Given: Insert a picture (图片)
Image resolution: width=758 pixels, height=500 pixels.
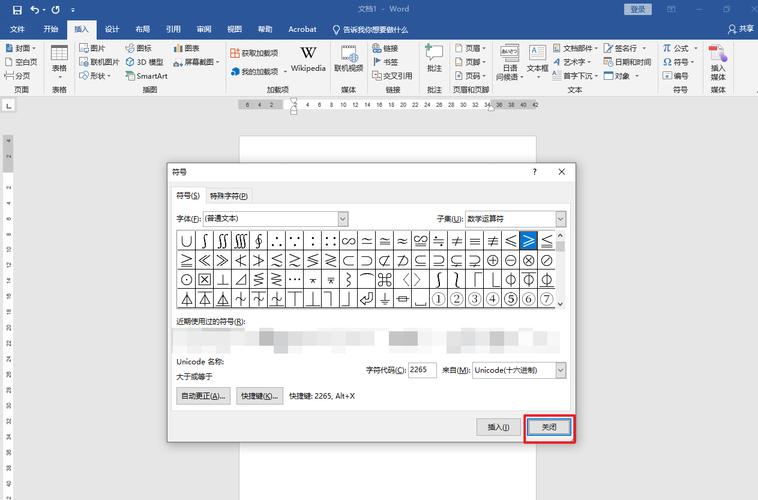Looking at the screenshot, I should click(92, 48).
